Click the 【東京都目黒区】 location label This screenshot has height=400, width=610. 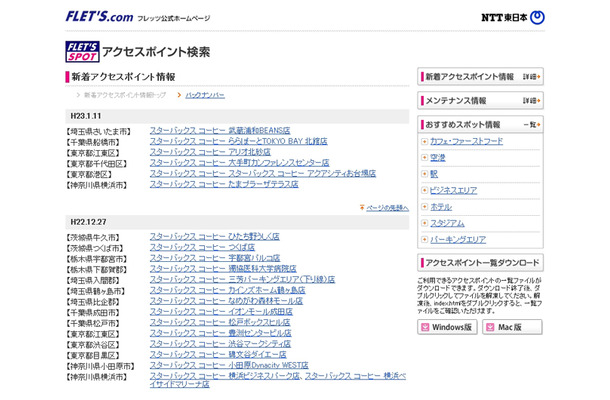(x=93, y=356)
